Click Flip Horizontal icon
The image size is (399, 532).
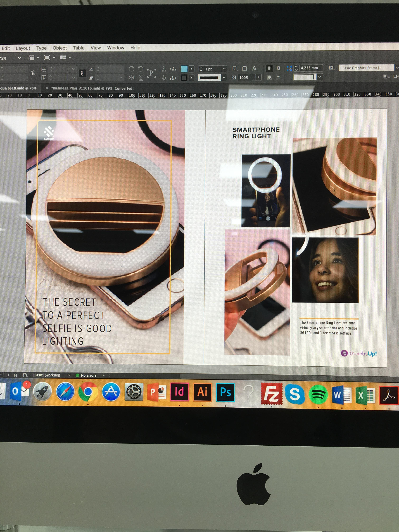click(131, 77)
